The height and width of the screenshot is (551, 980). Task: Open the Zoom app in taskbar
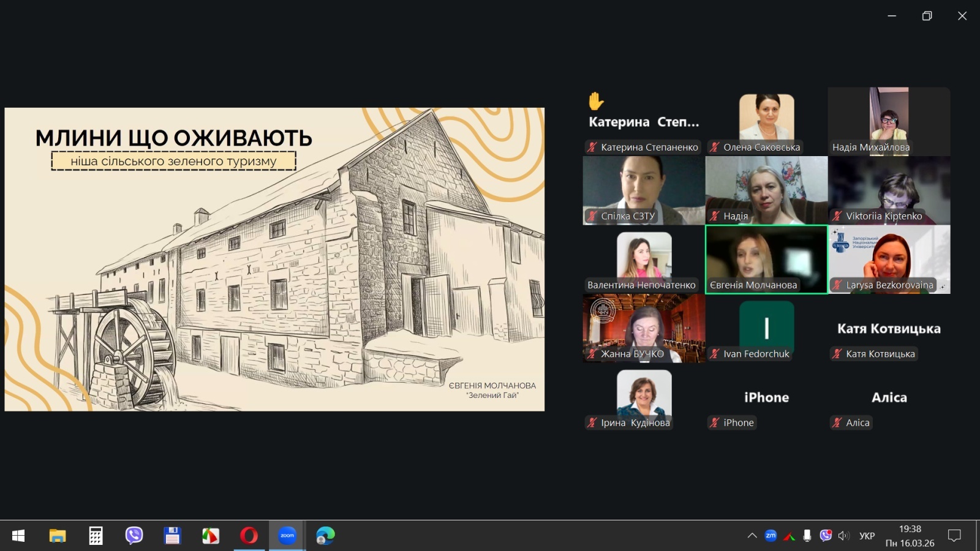287,536
